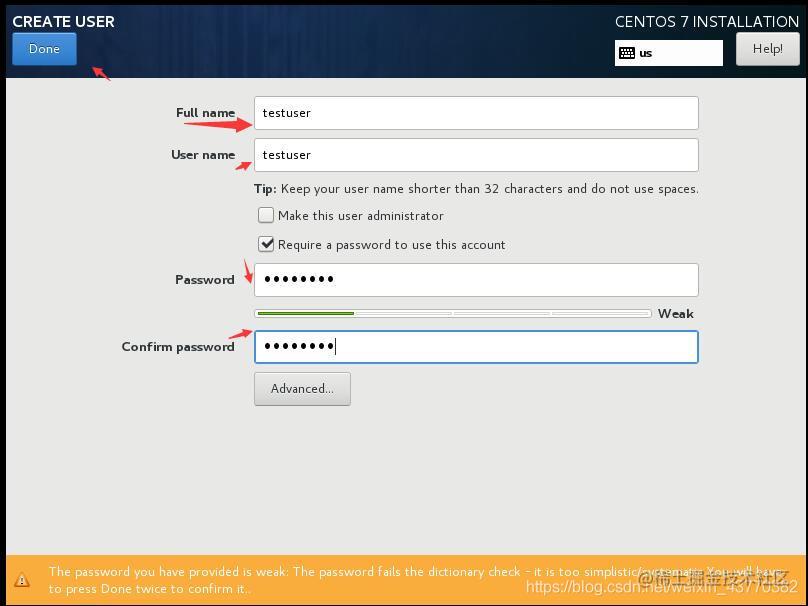Click the password strength bar
Viewport: 808px width, 606px height.
point(453,313)
